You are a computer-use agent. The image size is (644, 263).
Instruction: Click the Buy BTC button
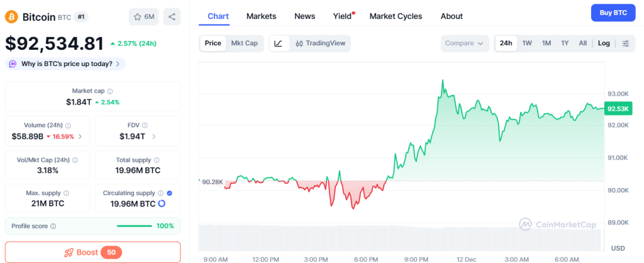[x=613, y=13]
